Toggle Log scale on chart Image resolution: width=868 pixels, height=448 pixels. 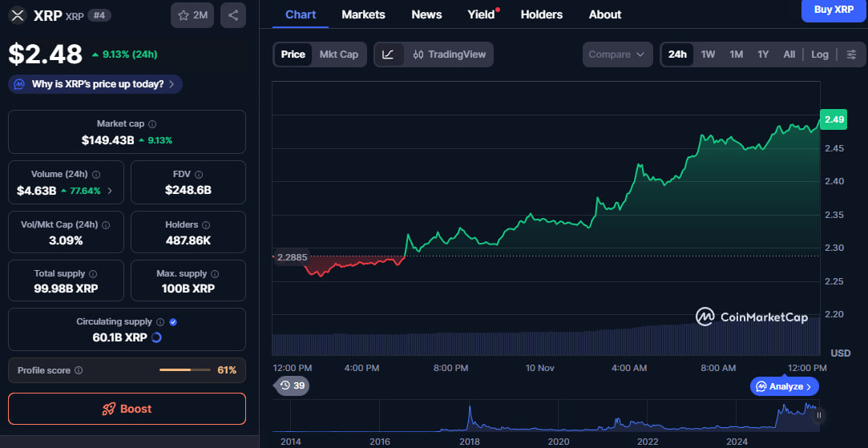pos(820,54)
